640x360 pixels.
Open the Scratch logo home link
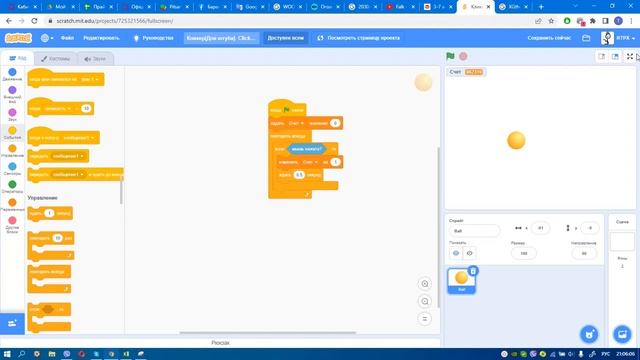coord(18,38)
